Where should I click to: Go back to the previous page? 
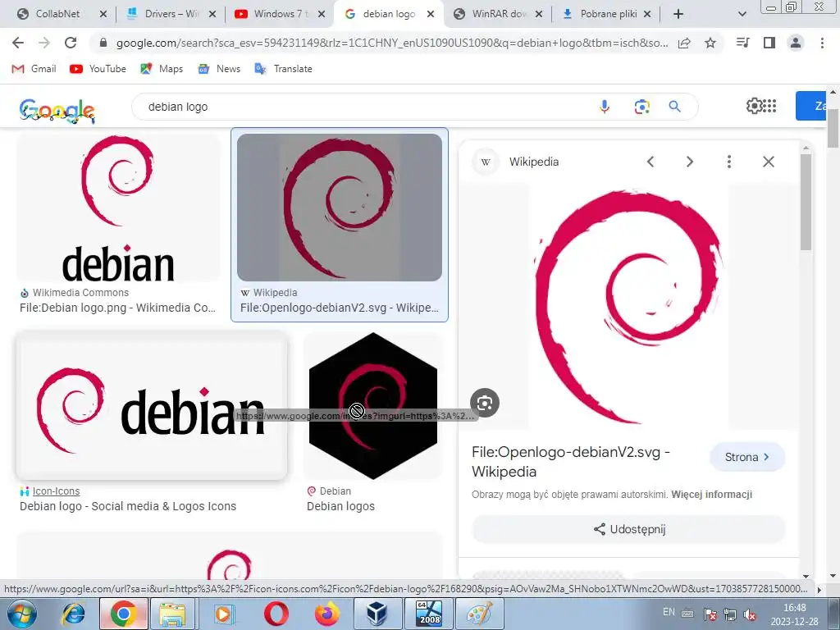(18, 43)
